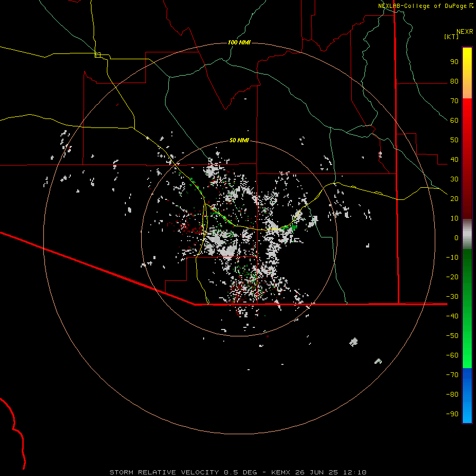Select the [KT] units label
This screenshot has height=476, width=476.
451,36
